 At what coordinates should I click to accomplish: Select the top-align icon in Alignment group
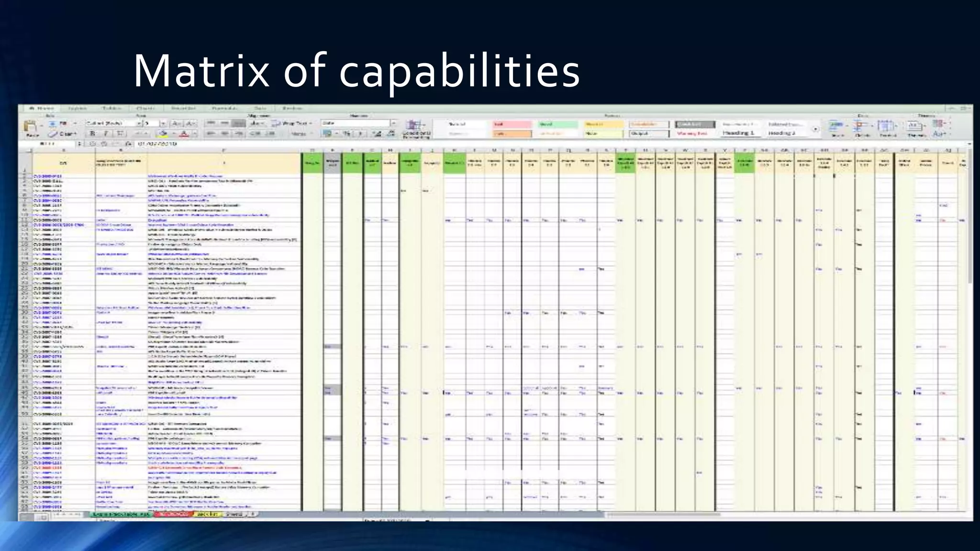[211, 123]
